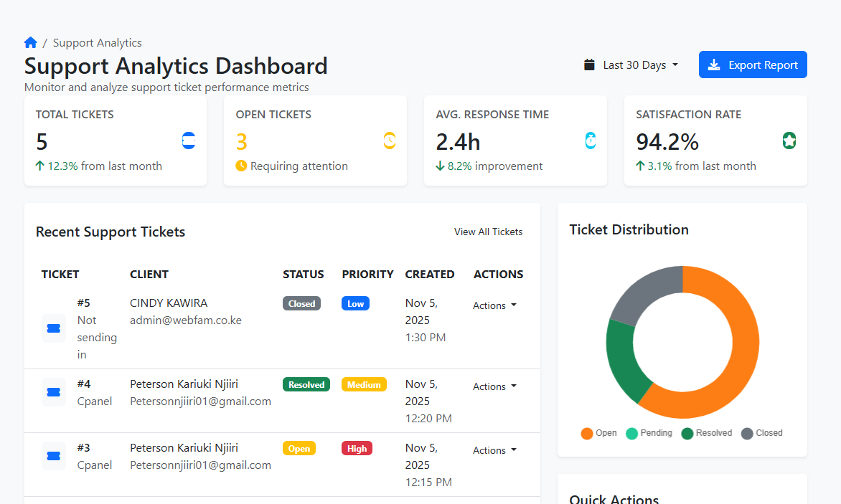The width and height of the screenshot is (841, 504).
Task: Click the Export Report button
Action: tap(753, 65)
